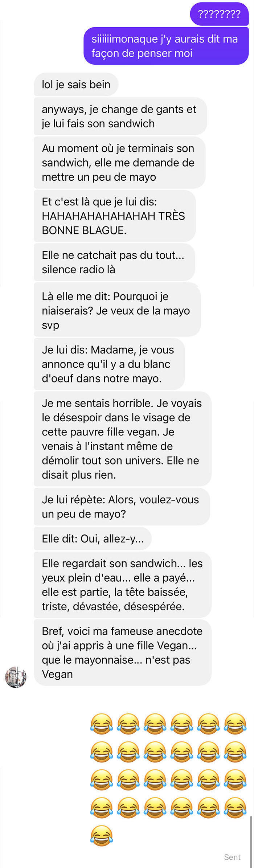Screen dimensions: 254x868
Task: Click the first laughing emoji in the top row
Action: [102, 724]
